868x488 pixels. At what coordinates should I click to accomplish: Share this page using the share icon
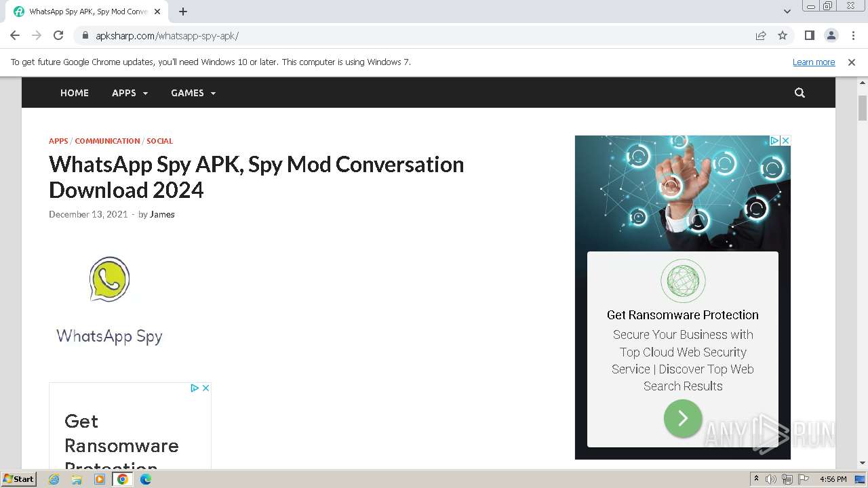click(761, 35)
